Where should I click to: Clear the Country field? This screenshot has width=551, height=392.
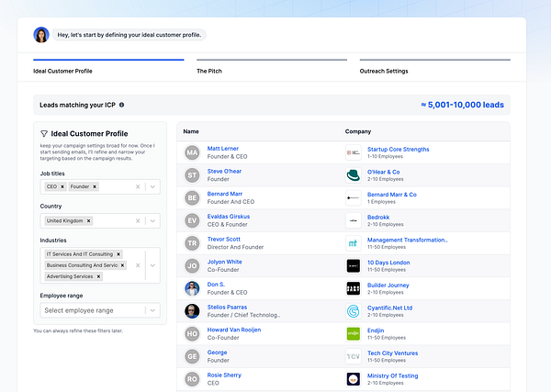pos(138,221)
